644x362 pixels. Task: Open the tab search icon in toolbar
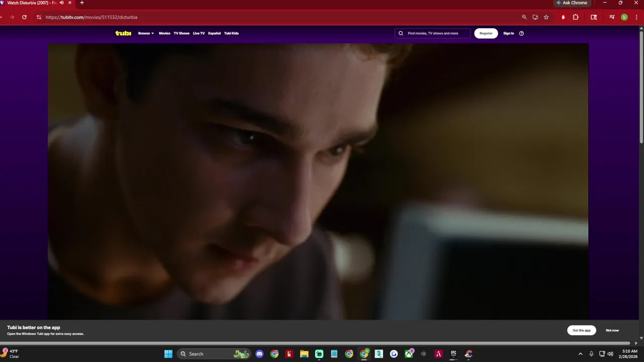(594, 17)
